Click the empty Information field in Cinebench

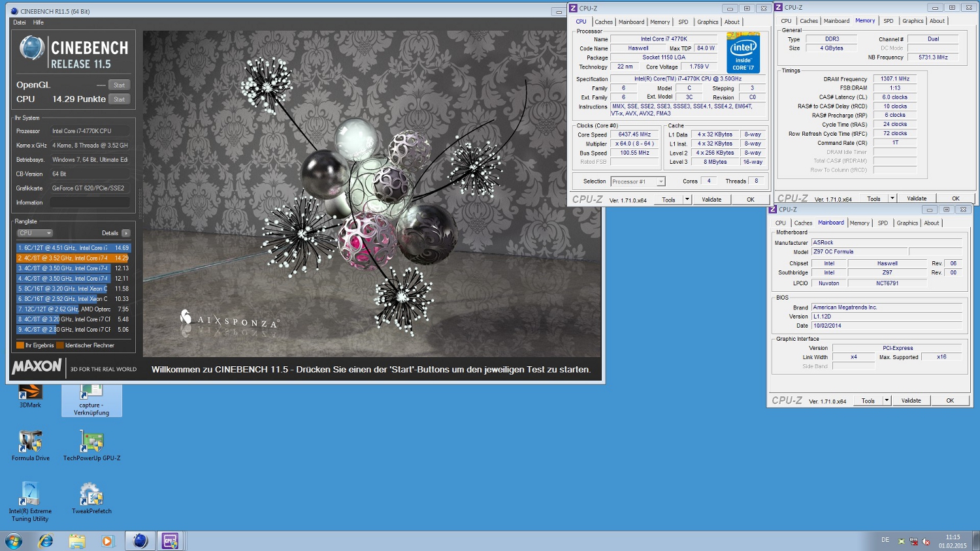pyautogui.click(x=90, y=203)
